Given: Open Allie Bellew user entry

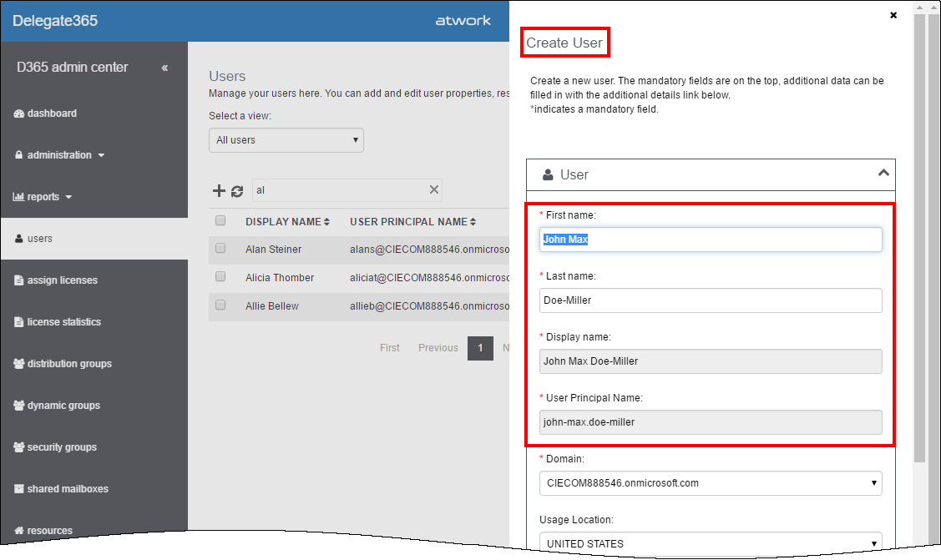Looking at the screenshot, I should pos(272,305).
